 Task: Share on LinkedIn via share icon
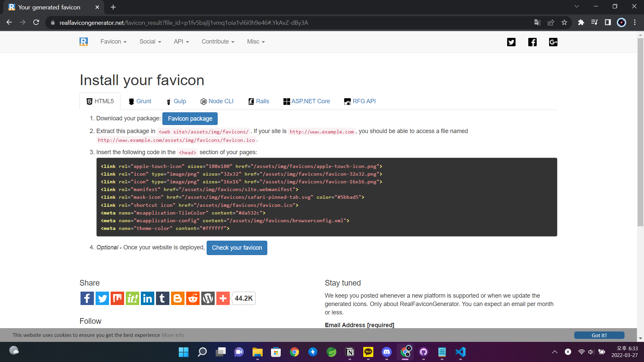pos(148,298)
